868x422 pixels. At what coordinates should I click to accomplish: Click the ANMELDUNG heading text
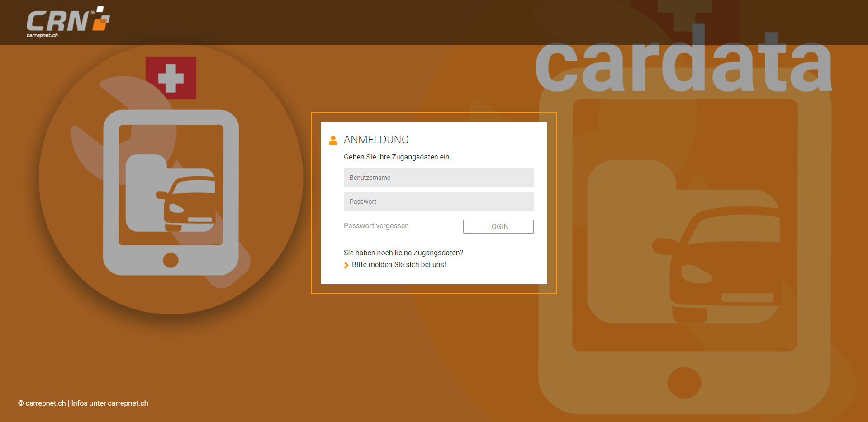coord(376,140)
